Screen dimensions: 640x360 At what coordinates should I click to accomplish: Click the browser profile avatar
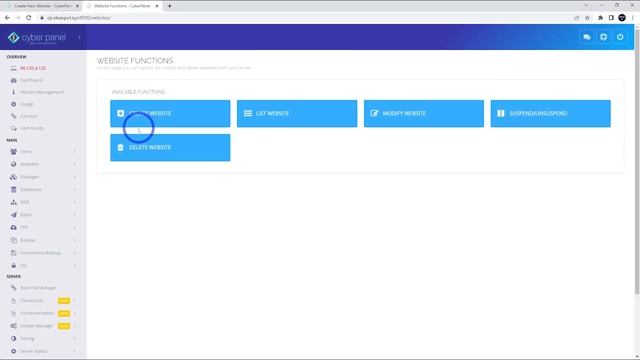tap(622, 18)
